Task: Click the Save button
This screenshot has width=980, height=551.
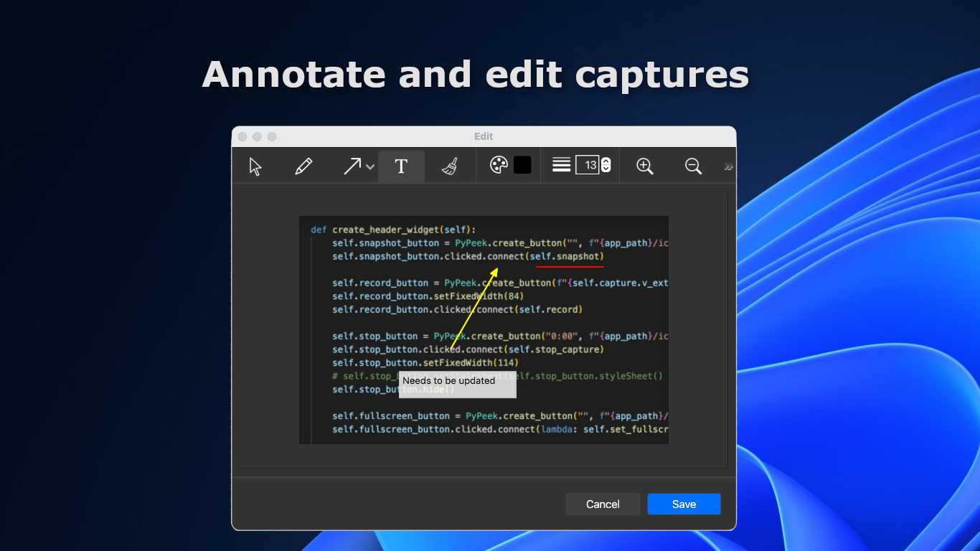Action: [684, 504]
